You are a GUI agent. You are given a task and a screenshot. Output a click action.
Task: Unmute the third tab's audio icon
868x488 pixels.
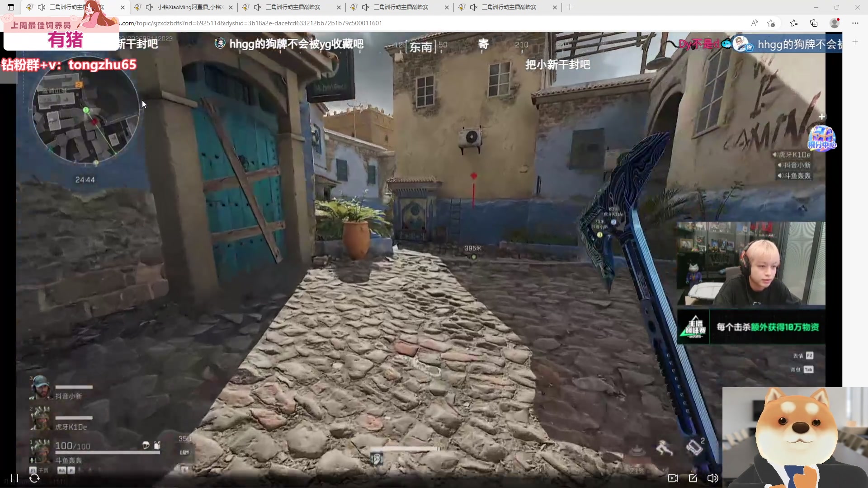tap(258, 7)
